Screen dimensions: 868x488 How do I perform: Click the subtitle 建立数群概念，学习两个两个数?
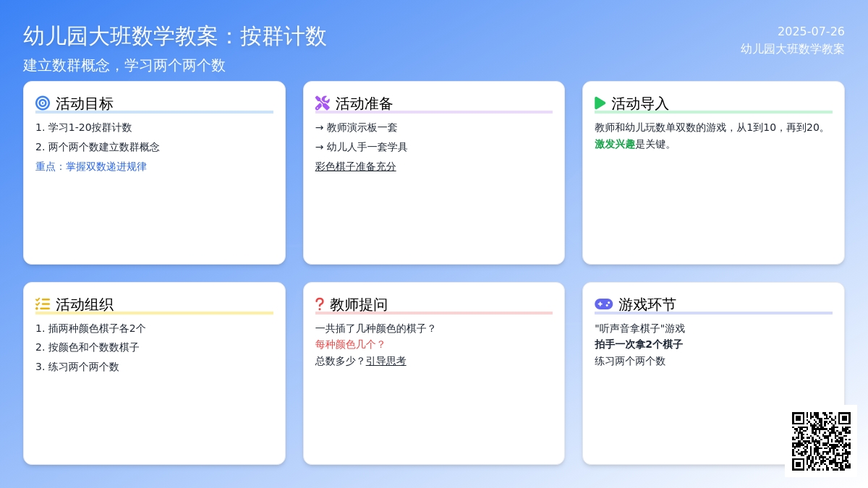click(x=124, y=65)
